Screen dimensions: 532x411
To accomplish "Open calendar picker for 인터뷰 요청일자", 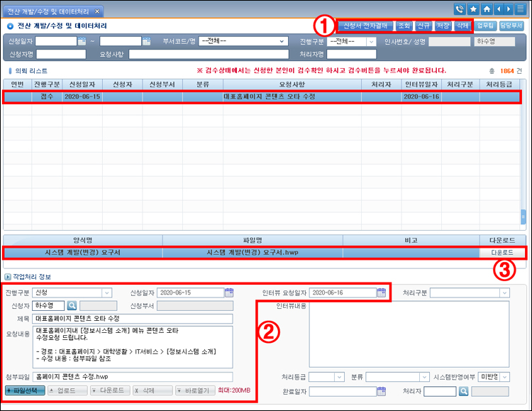I will [x=382, y=292].
